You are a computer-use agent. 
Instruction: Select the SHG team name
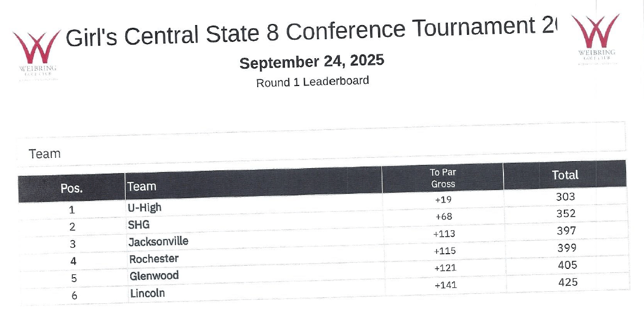pos(139,225)
